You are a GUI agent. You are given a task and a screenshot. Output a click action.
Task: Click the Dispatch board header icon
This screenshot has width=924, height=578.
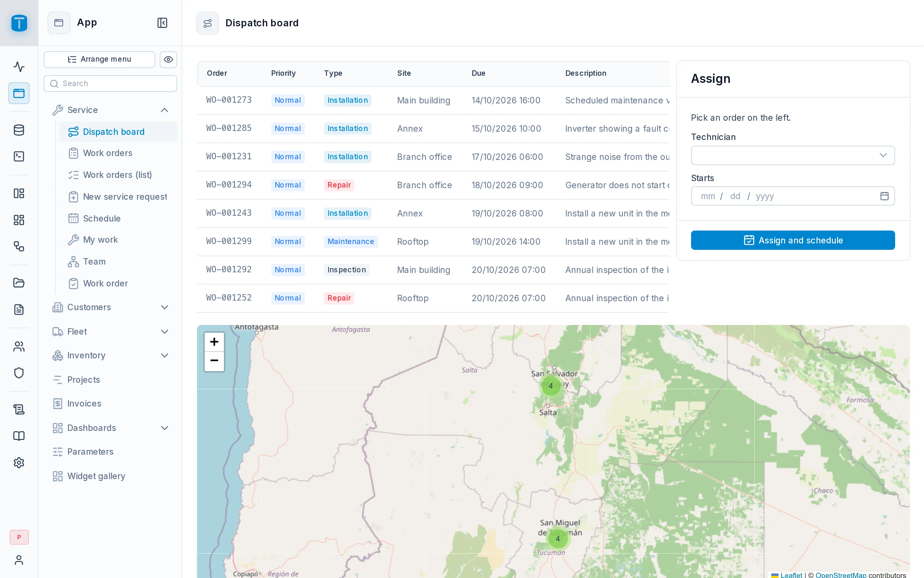click(207, 23)
